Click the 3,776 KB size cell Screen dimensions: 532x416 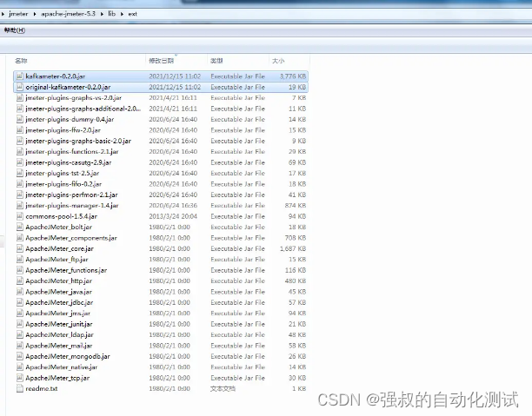[293, 76]
